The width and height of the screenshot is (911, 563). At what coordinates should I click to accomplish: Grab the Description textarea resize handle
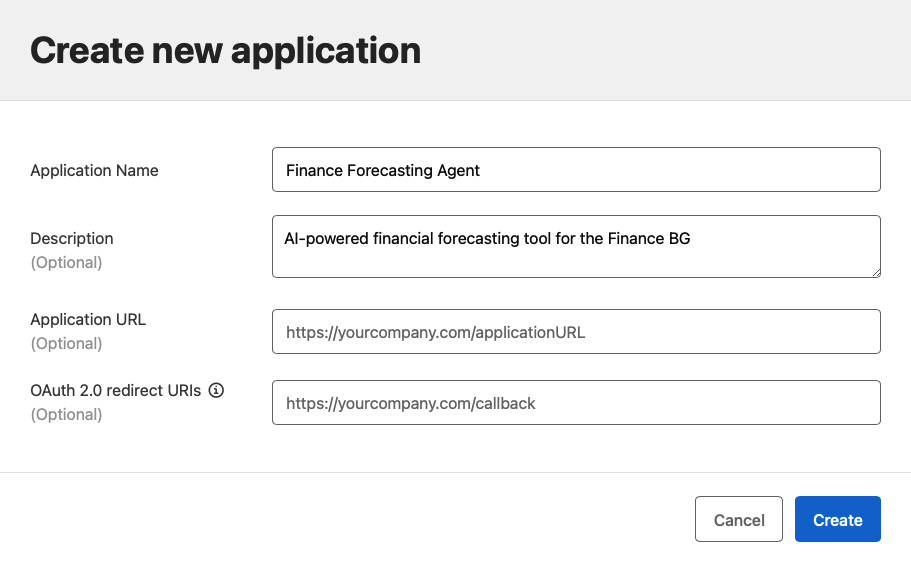[x=876, y=271]
